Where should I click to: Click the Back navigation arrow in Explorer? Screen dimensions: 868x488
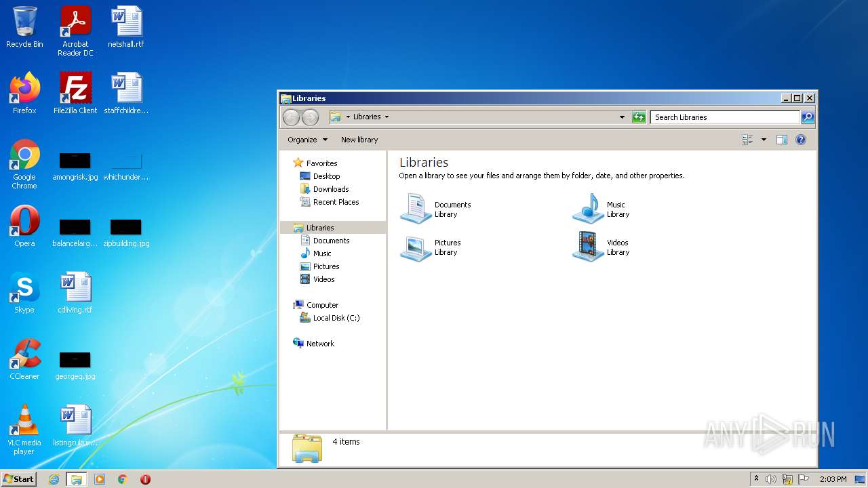(x=291, y=117)
